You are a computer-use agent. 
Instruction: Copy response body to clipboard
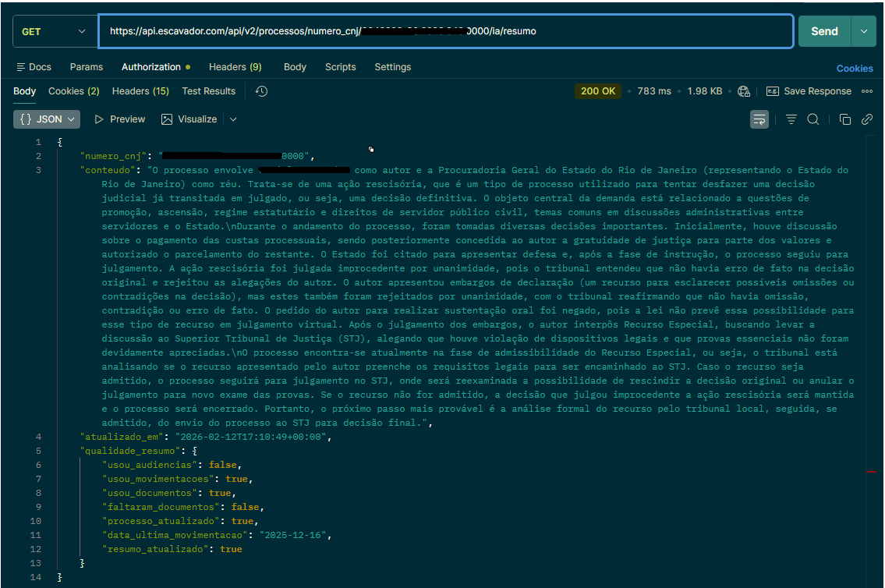845,119
